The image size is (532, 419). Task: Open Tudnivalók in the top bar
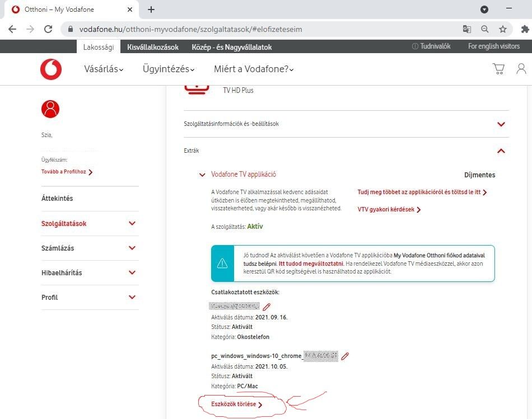coord(431,46)
